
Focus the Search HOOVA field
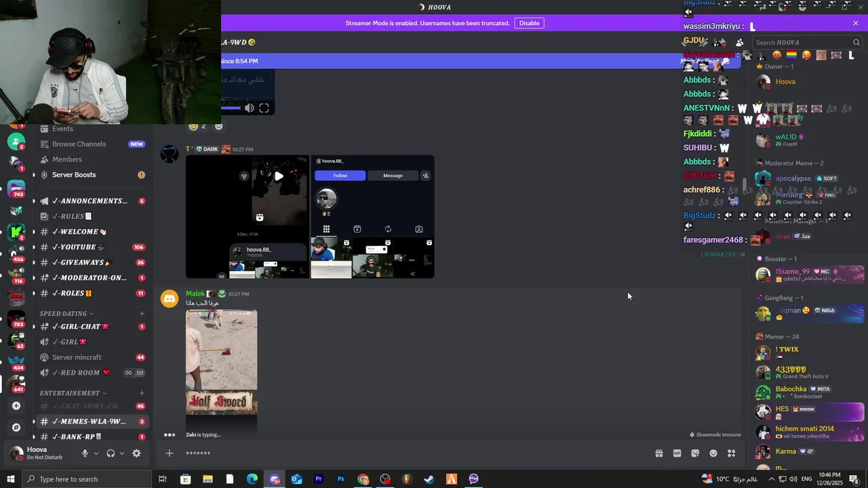(x=807, y=43)
